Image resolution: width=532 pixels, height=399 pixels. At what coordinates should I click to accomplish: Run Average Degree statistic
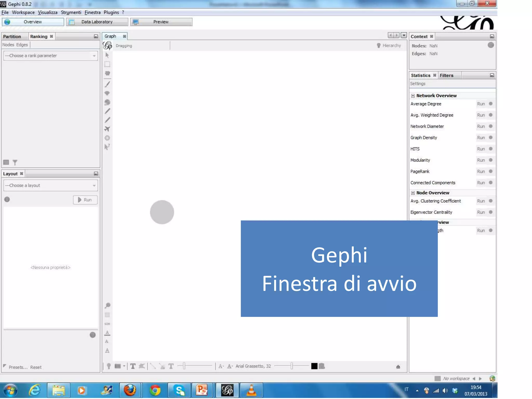(481, 104)
